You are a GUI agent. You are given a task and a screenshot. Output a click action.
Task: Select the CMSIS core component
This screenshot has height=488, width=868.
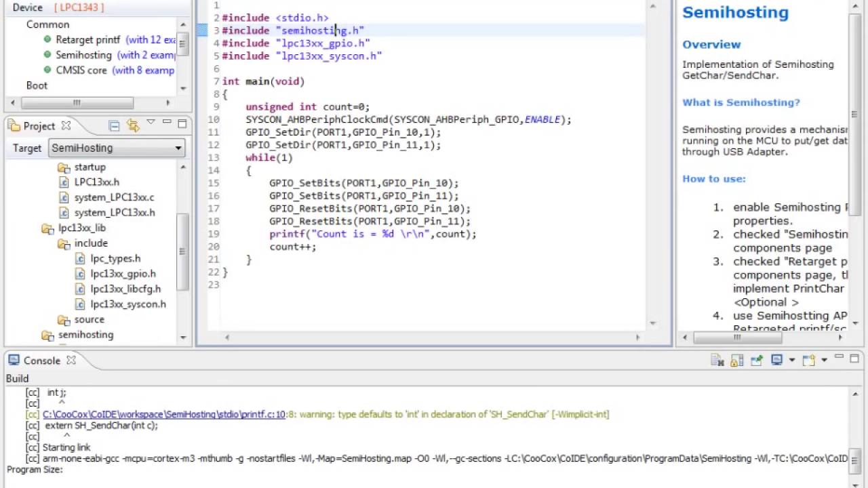coord(81,70)
